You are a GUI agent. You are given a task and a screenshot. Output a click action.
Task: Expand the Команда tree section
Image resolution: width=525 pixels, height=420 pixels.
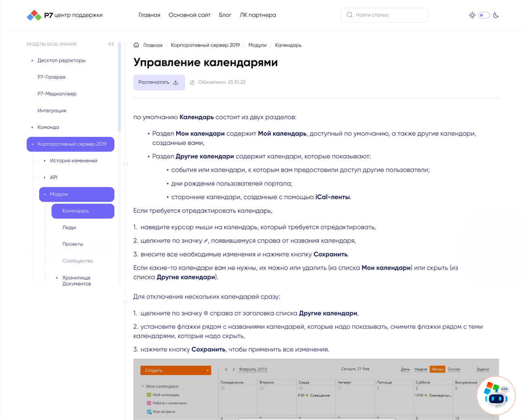coord(32,127)
